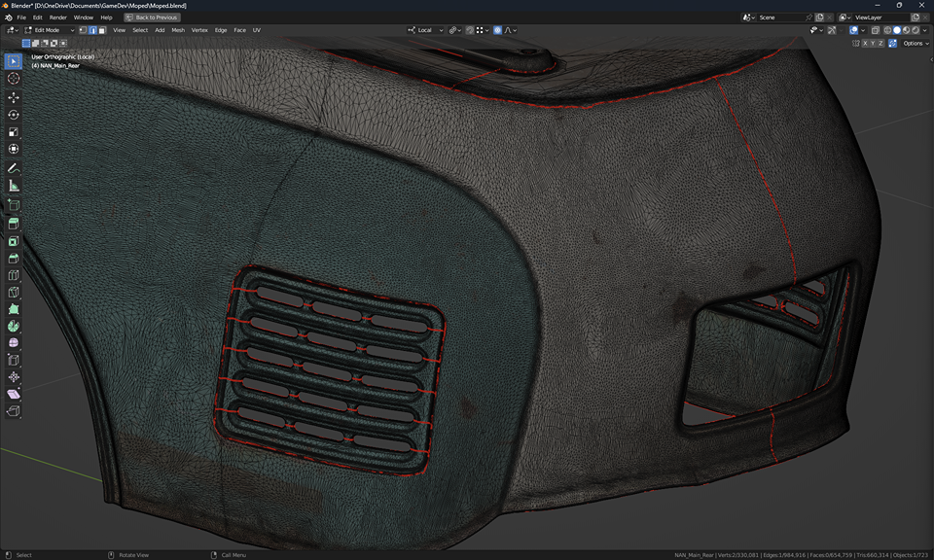Open the Local transform orientation dropdown
Image resolution: width=934 pixels, height=560 pixels.
(424, 30)
